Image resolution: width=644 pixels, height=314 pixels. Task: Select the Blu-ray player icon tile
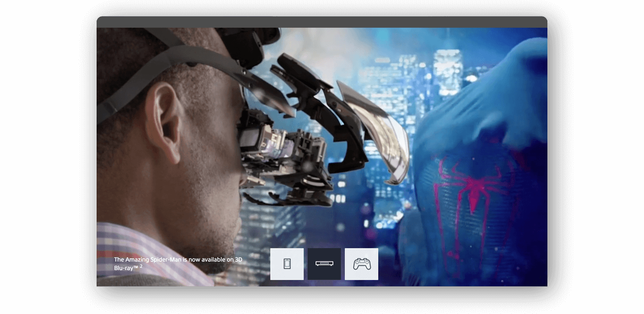324,264
